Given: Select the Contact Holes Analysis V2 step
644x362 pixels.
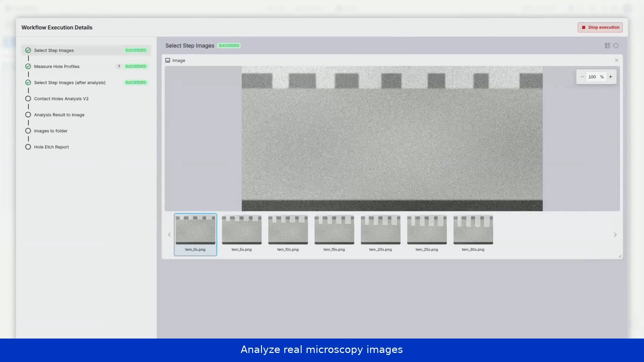Looking at the screenshot, I should tap(86, 99).
